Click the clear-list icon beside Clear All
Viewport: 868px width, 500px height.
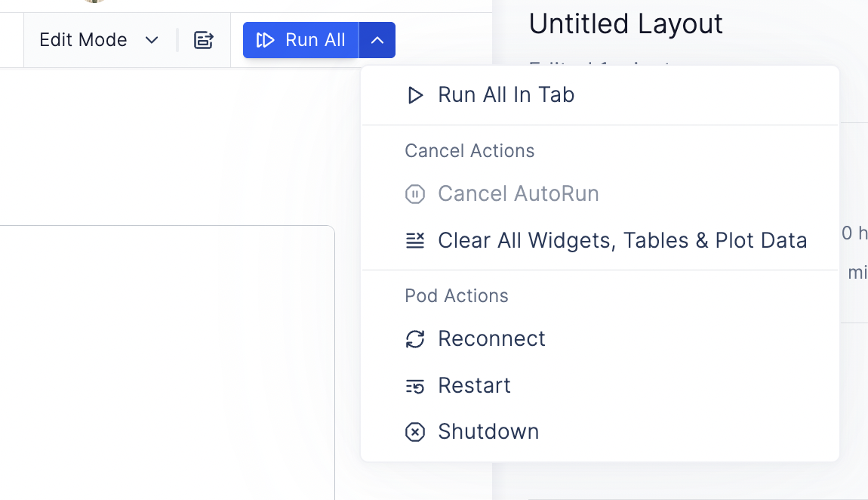click(x=415, y=240)
